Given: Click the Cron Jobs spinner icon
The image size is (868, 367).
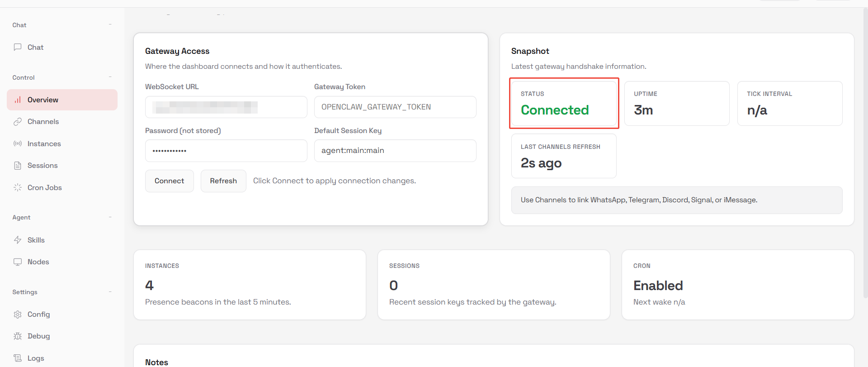Looking at the screenshot, I should click(18, 187).
